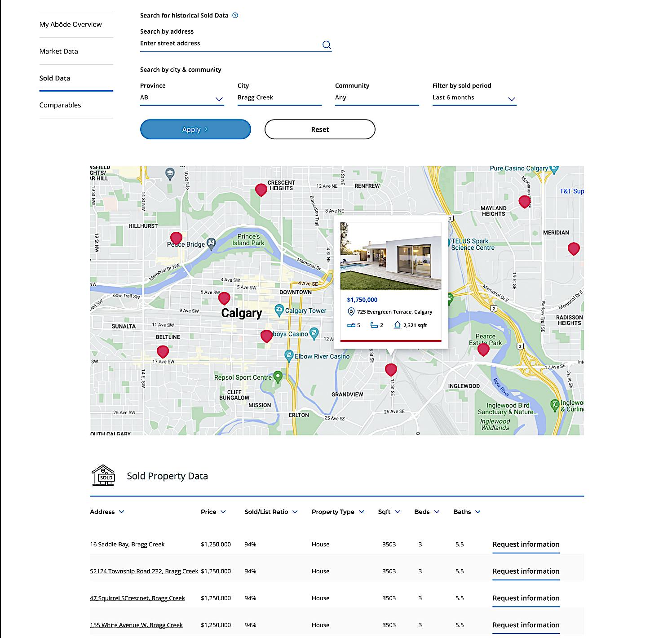Switch to Market Data section

coord(59,51)
